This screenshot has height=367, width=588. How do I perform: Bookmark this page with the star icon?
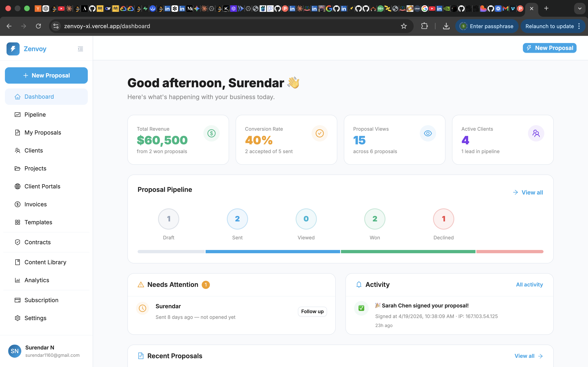pyautogui.click(x=404, y=26)
